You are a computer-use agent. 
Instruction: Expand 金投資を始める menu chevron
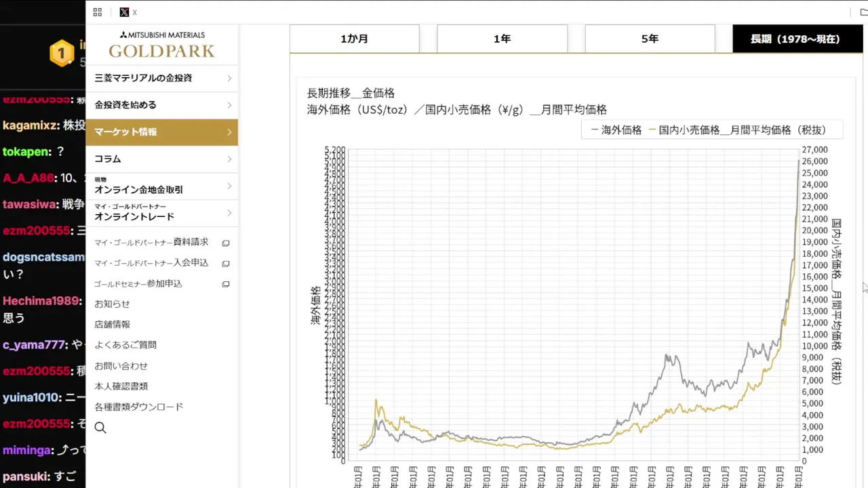pos(229,105)
